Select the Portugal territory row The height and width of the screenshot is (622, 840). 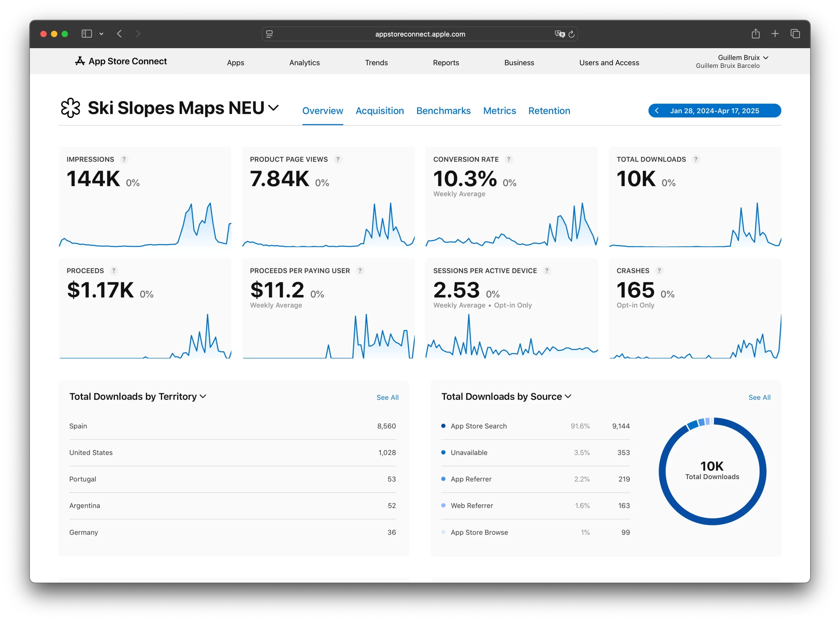pyautogui.click(x=232, y=479)
